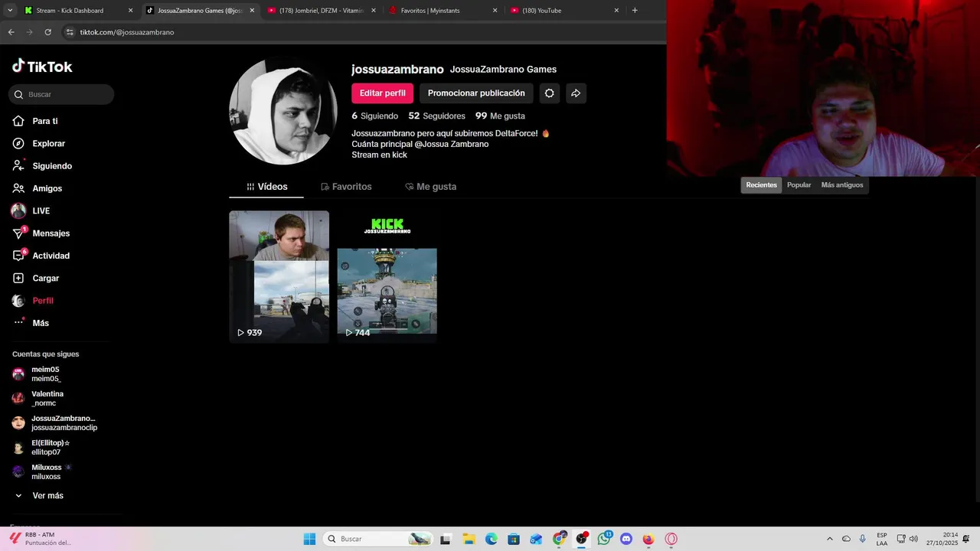The height and width of the screenshot is (551, 980).
Task: Sort videos by Popular
Action: click(799, 185)
